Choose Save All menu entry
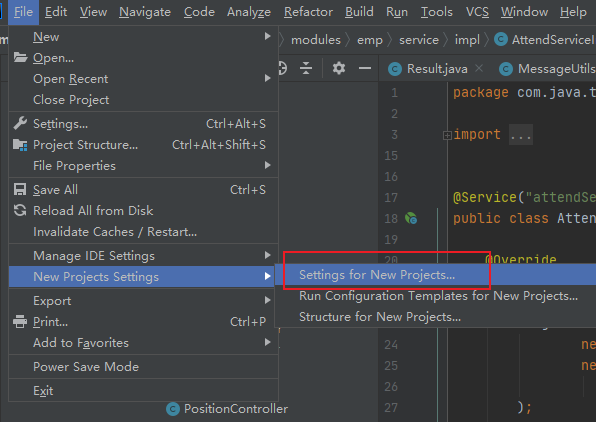Viewport: 596px width, 422px height. click(144, 189)
